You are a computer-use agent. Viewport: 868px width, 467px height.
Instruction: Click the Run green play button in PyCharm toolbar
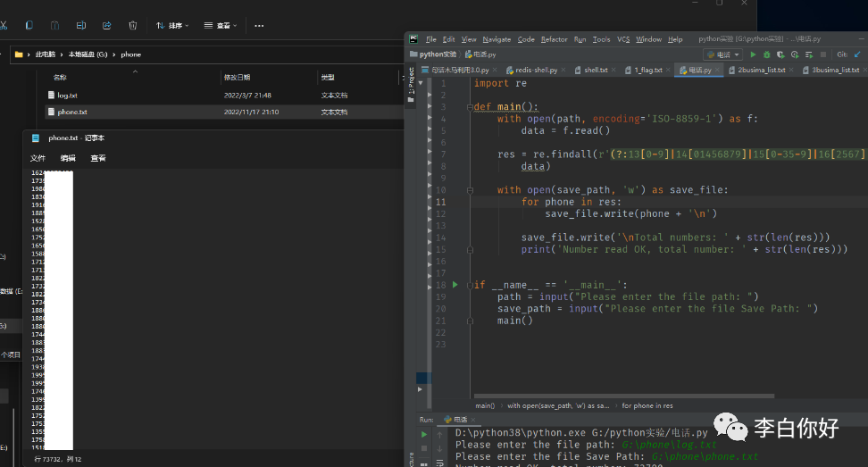[753, 54]
